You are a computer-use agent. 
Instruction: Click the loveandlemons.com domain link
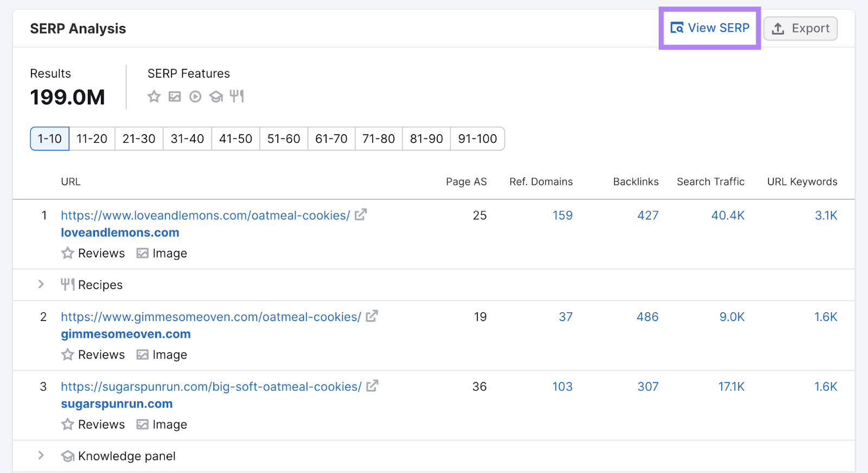(120, 232)
